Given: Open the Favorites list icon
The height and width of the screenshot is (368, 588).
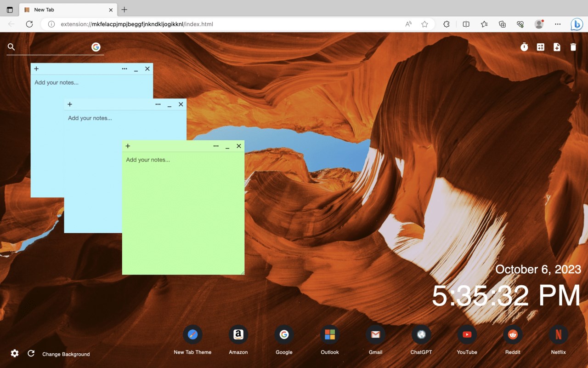Looking at the screenshot, I should pyautogui.click(x=484, y=24).
